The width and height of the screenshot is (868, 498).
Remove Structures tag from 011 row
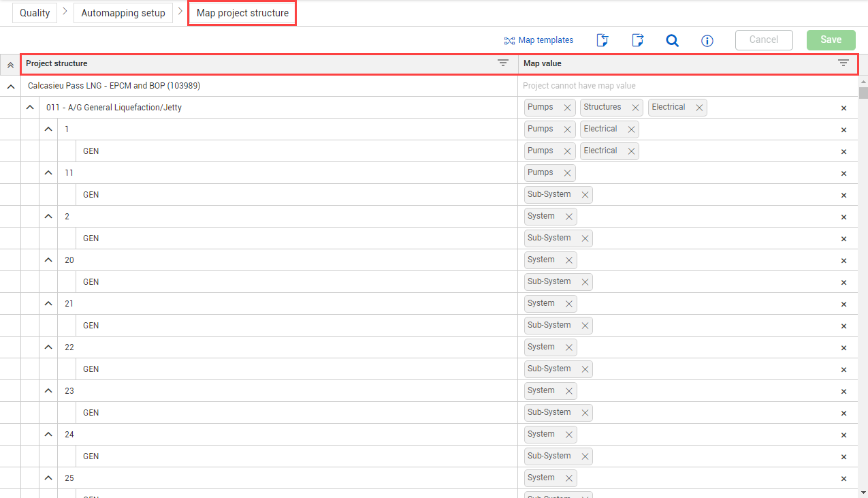coord(635,108)
